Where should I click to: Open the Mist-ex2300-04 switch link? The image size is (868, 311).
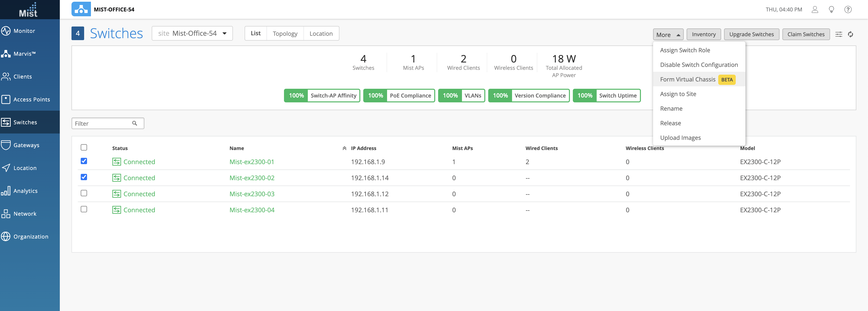(252, 210)
